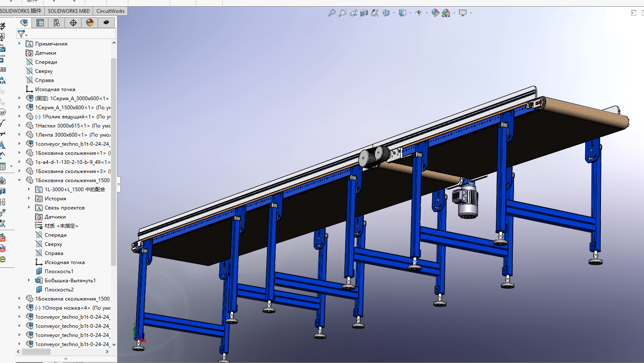Open the DisplayManager color-ball tab
This screenshot has height=363, width=644.
[90, 22]
